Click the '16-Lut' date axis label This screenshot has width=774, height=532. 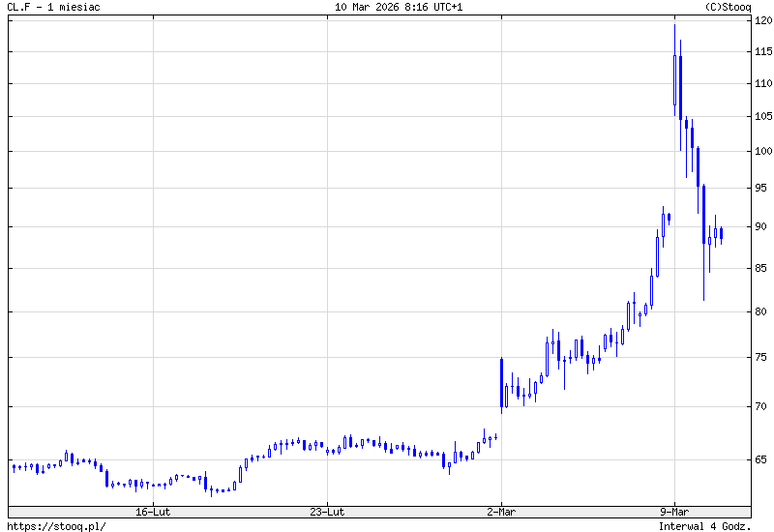tap(153, 512)
